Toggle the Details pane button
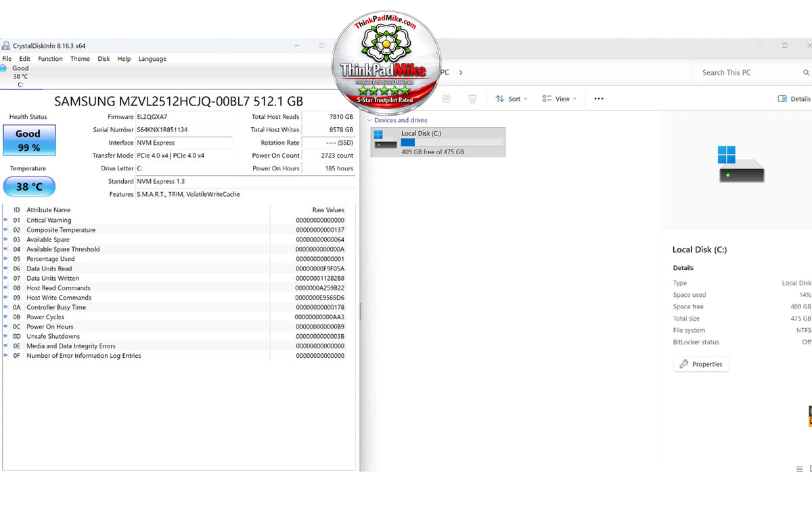Screen dimensions: 812x510 [x=794, y=99]
